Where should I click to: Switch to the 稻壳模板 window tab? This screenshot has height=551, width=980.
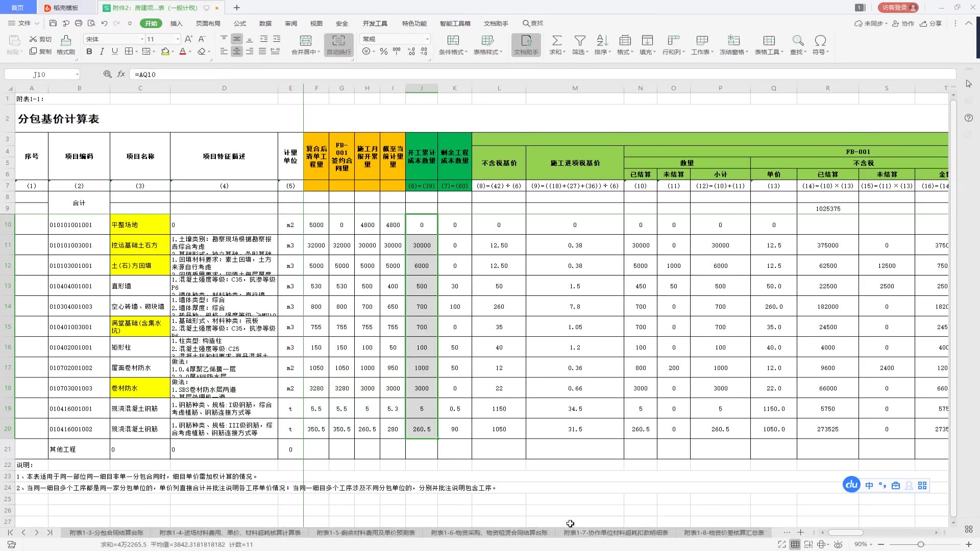[66, 8]
